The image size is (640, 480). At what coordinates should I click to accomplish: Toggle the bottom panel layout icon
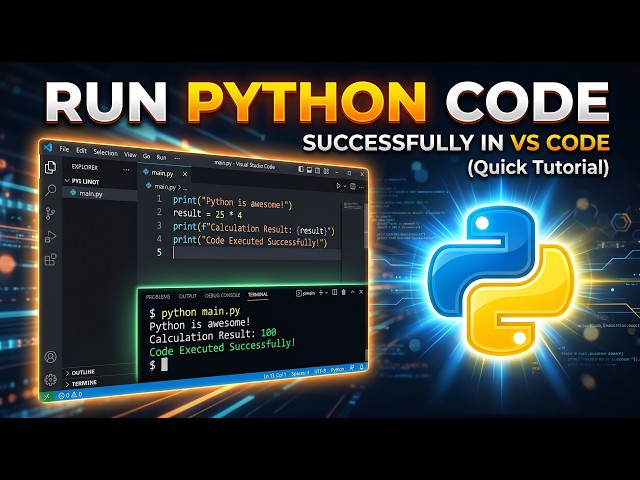(x=309, y=170)
